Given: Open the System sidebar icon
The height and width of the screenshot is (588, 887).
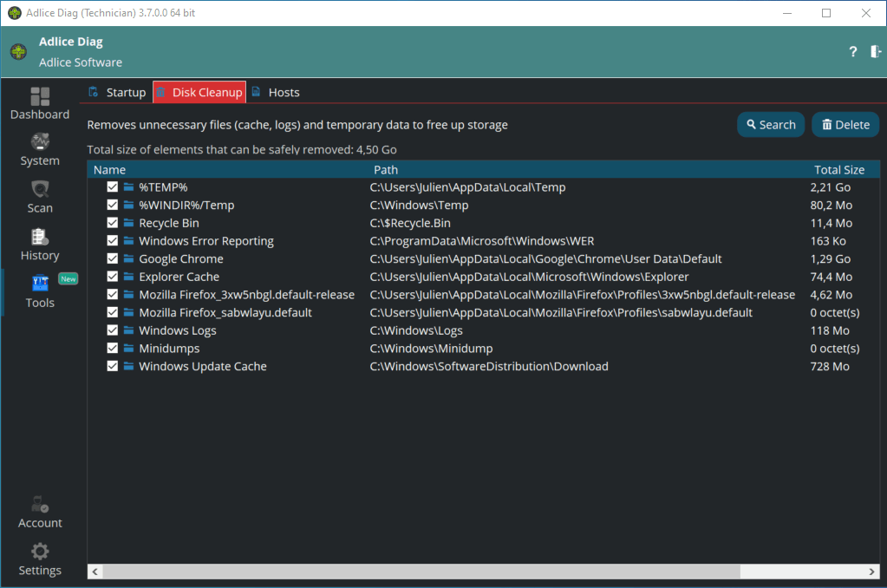Looking at the screenshot, I should [x=40, y=142].
